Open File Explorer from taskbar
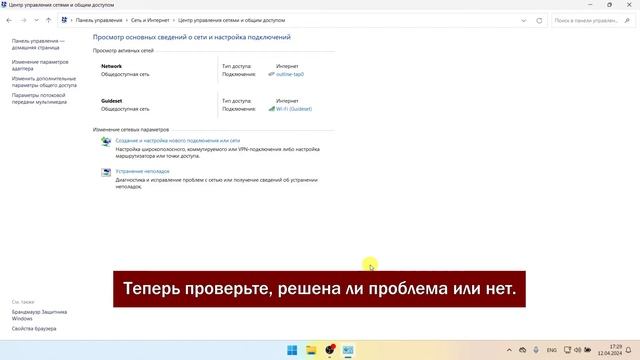Screen dimensions: 640x360 (311, 350)
